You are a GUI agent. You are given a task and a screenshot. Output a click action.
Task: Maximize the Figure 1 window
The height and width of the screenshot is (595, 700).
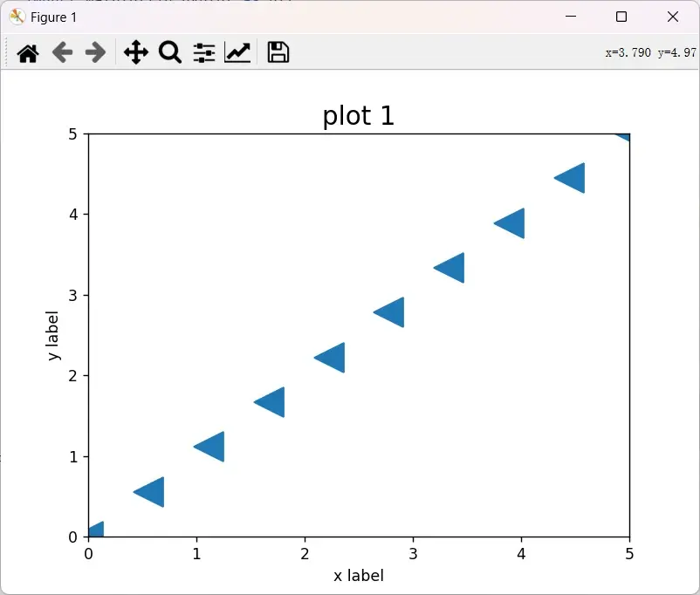point(621,17)
